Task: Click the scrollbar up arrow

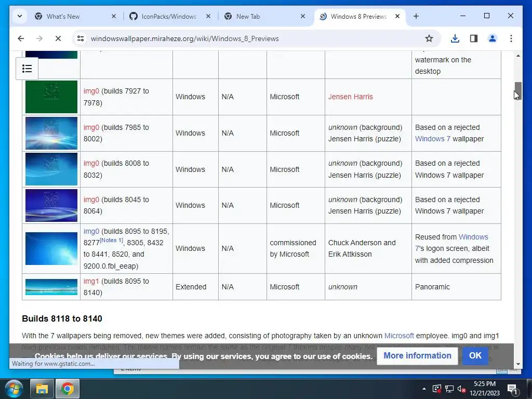Action: pos(518,55)
